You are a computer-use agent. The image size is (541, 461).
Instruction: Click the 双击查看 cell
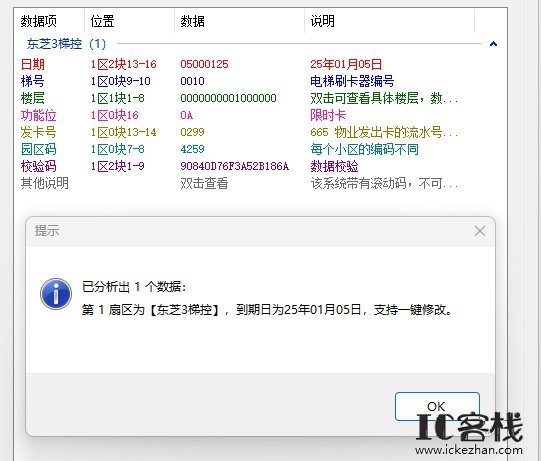point(204,183)
